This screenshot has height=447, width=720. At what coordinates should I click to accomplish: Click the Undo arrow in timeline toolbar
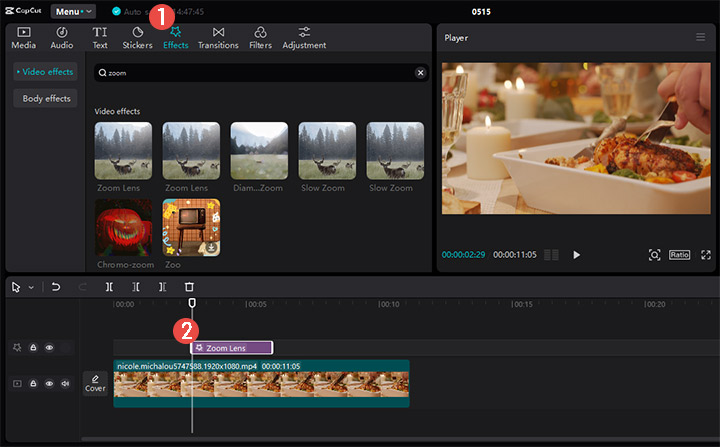(x=56, y=287)
